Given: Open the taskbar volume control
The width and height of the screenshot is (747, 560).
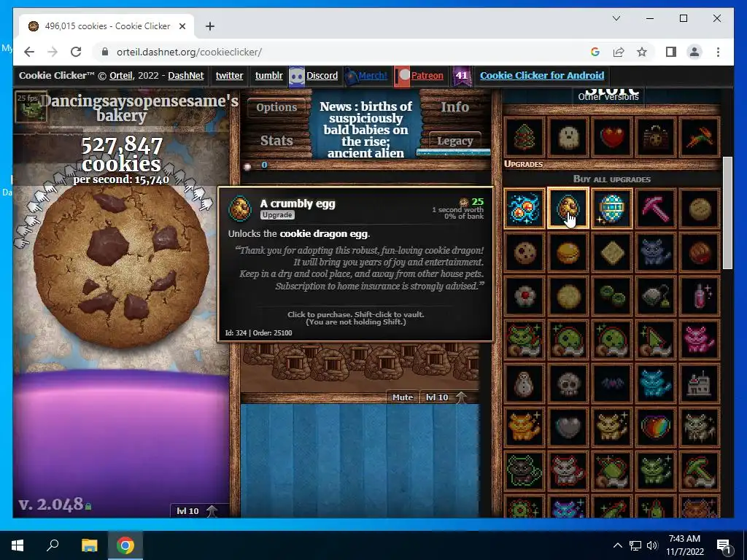Looking at the screenshot, I should click(652, 545).
